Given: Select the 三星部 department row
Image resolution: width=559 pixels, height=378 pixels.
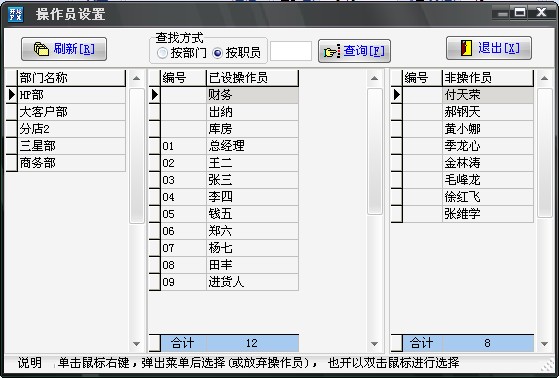Looking at the screenshot, I should pos(71,146).
